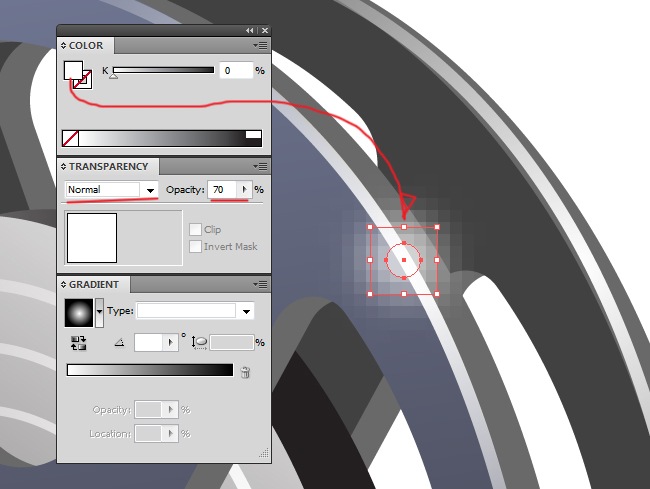This screenshot has height=489, width=650.
Task: Select the white Fill swatch
Action: click(x=73, y=70)
